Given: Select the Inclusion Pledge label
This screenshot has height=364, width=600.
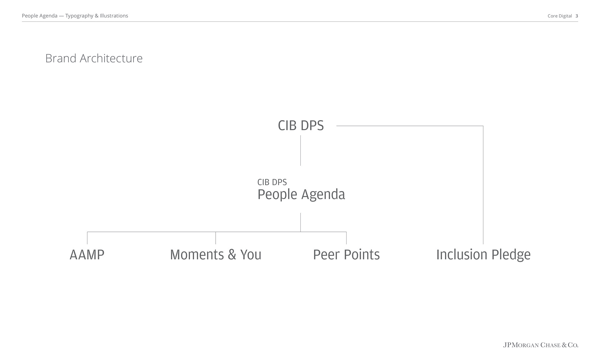Looking at the screenshot, I should 483,255.
